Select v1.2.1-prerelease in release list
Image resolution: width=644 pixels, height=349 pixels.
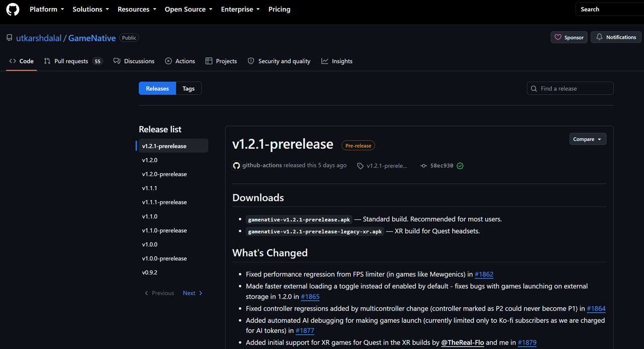pos(173,146)
